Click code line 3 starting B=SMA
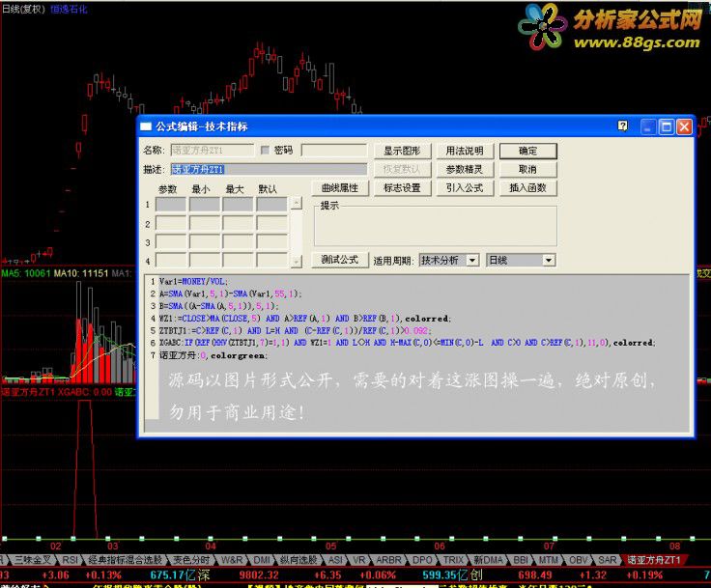 218,306
